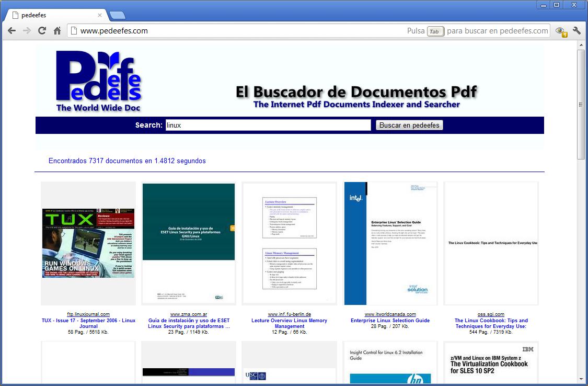Select the pedeefes browser tab

coord(56,15)
